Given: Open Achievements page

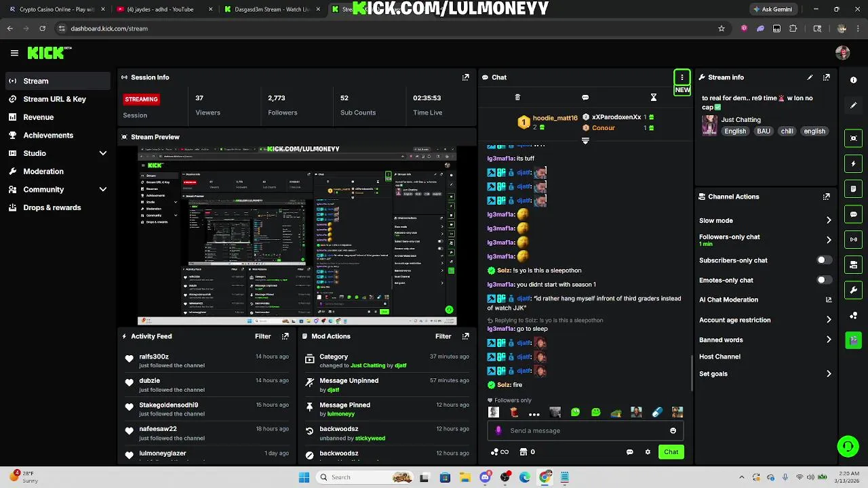Looking at the screenshot, I should coord(58,135).
